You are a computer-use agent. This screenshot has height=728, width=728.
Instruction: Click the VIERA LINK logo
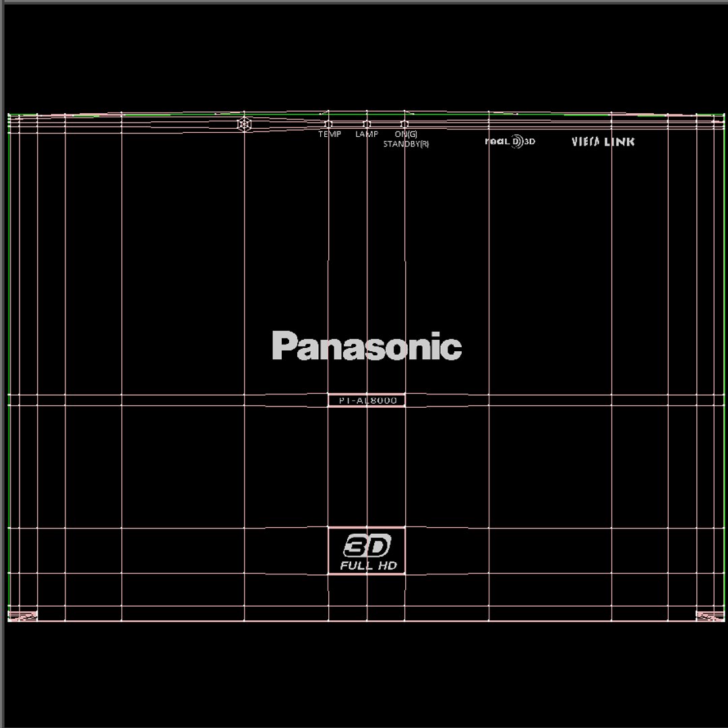(x=603, y=142)
